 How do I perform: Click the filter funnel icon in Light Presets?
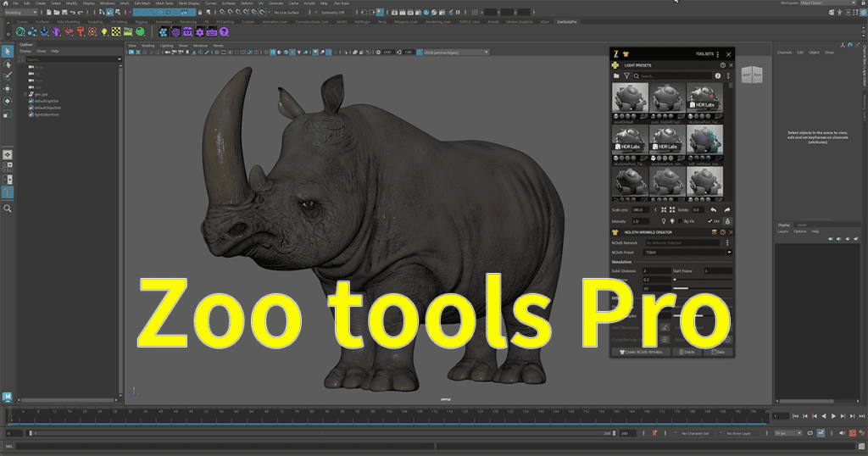tap(627, 76)
